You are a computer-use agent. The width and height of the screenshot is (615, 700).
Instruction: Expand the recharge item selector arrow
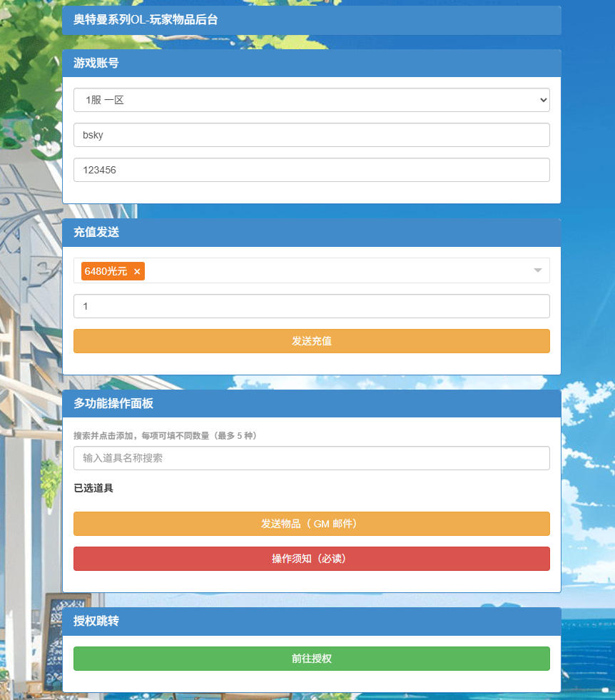(x=538, y=270)
